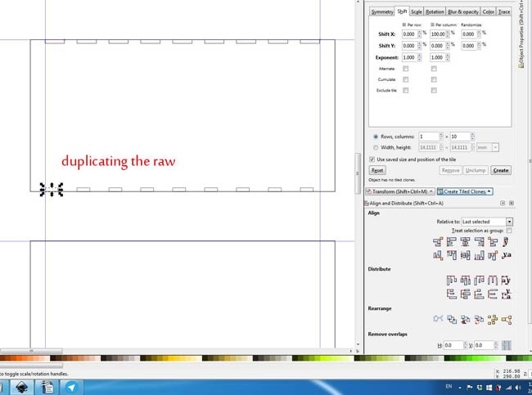Select the Rows, columns radio button
Screen dimensions: 532x395
point(376,137)
